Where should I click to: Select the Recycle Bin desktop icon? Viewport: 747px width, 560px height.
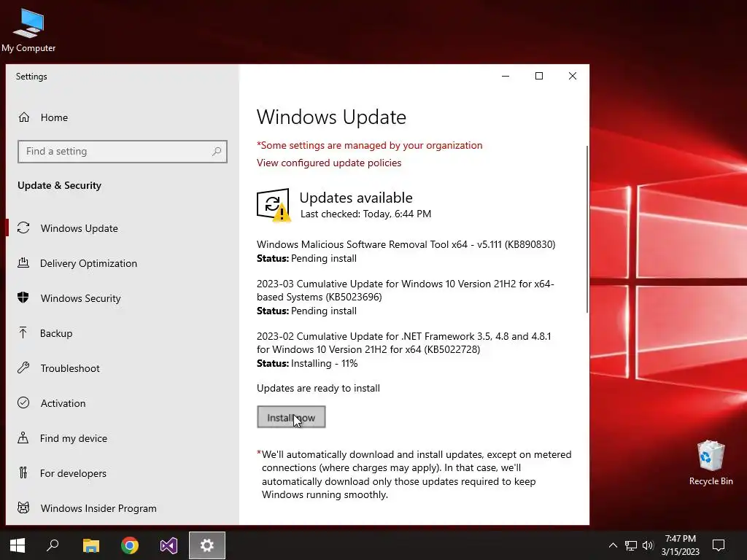(x=711, y=463)
